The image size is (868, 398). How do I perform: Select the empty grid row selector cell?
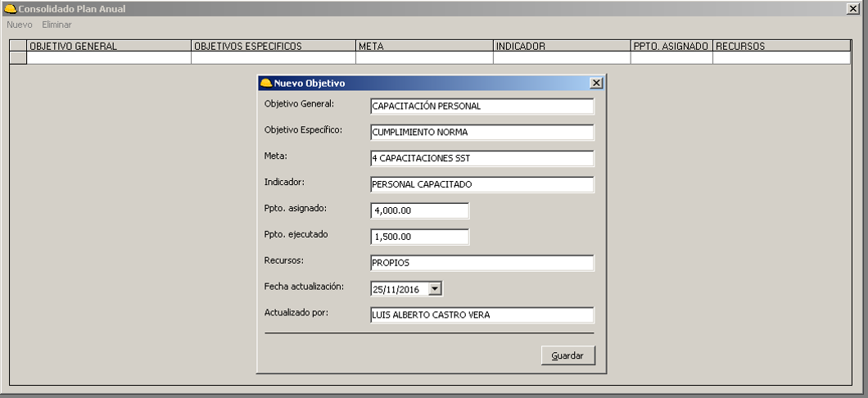(x=18, y=58)
